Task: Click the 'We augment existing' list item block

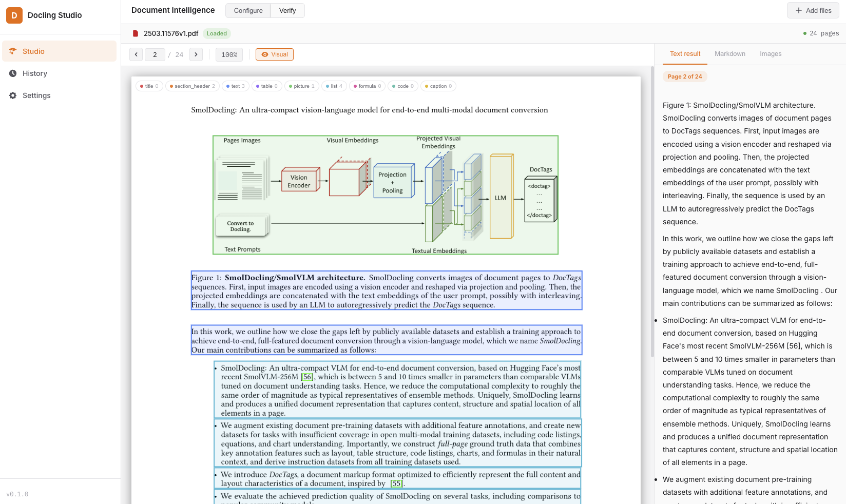Action: pos(397,443)
